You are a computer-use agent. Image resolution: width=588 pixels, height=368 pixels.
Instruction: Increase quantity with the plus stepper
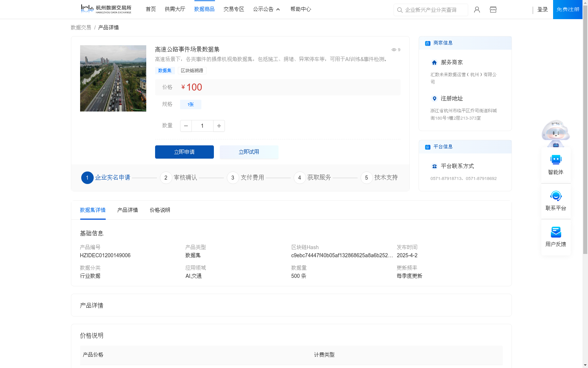point(219,125)
